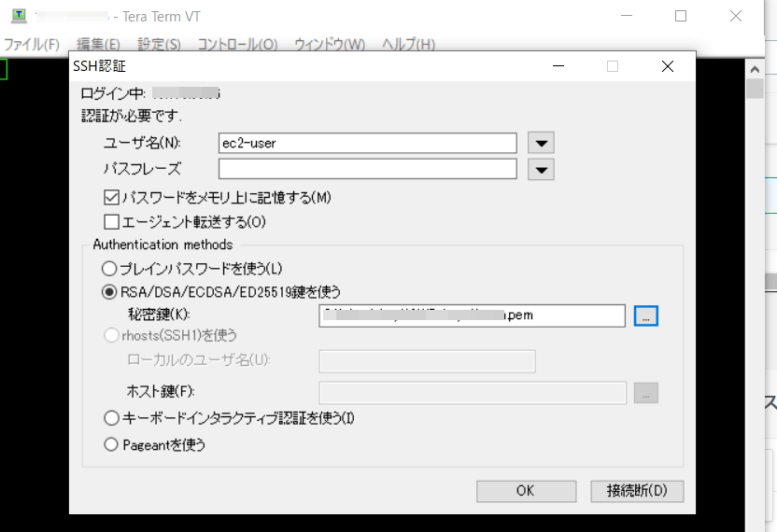Viewport: 777px width, 532px height.
Task: Click the ユーザ名 input field
Action: tap(368, 143)
